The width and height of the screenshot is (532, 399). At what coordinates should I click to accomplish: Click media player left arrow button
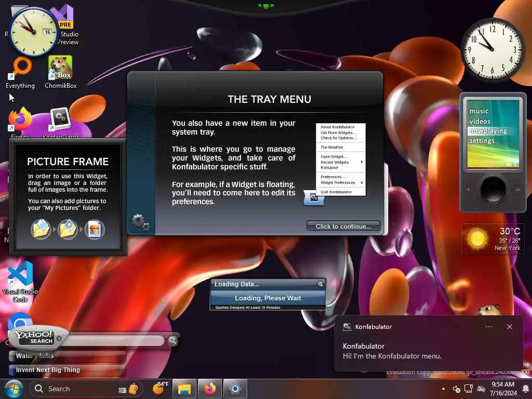coord(468,189)
